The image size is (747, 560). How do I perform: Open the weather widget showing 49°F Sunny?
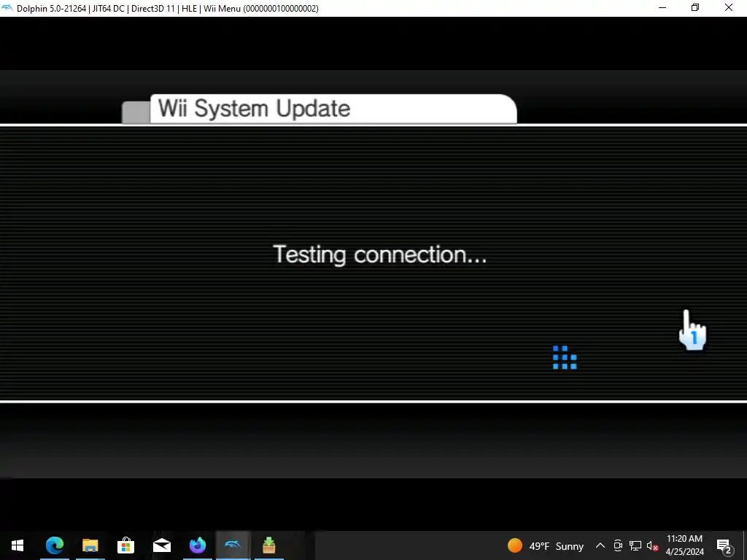546,545
